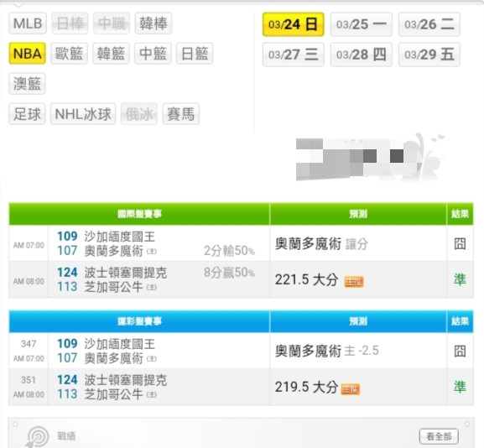Screen dimensions: 484x448
Task: Open the 賽馬 category
Action: [181, 114]
